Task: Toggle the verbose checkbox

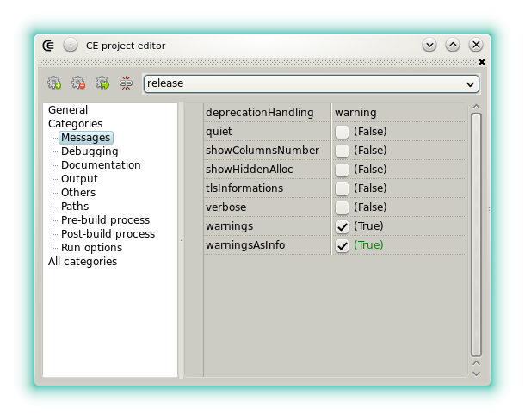Action: pos(343,207)
